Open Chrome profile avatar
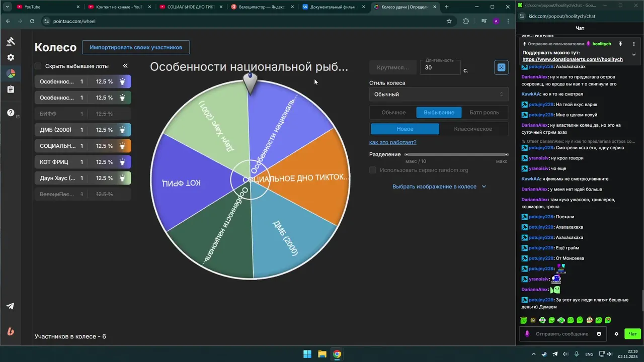644x362 pixels. 496,21
